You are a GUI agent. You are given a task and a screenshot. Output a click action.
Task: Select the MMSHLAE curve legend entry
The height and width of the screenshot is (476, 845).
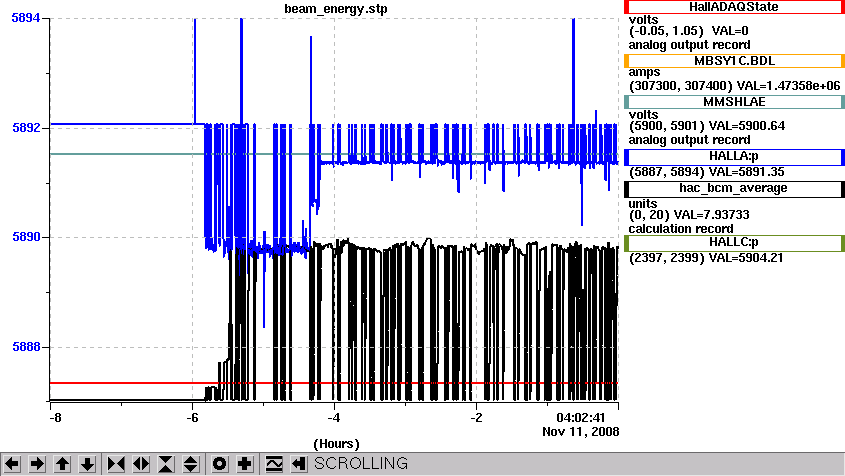(734, 102)
